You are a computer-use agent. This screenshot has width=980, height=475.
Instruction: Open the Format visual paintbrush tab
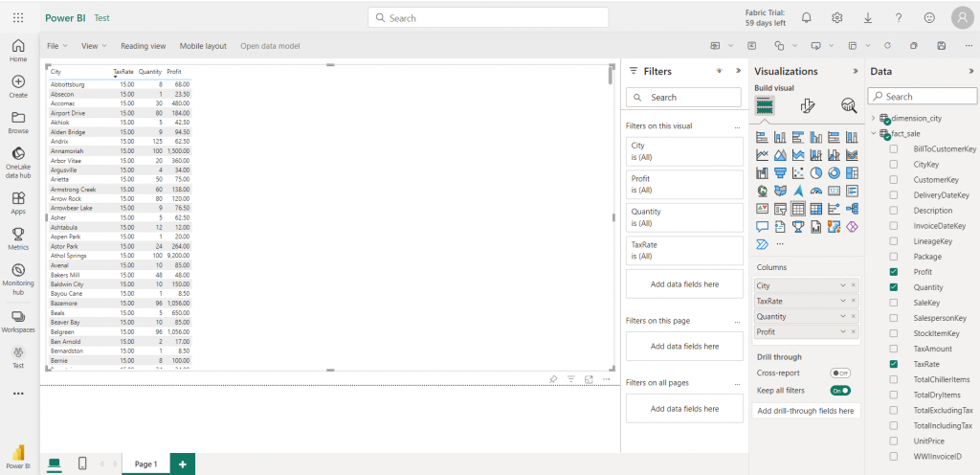tap(808, 105)
